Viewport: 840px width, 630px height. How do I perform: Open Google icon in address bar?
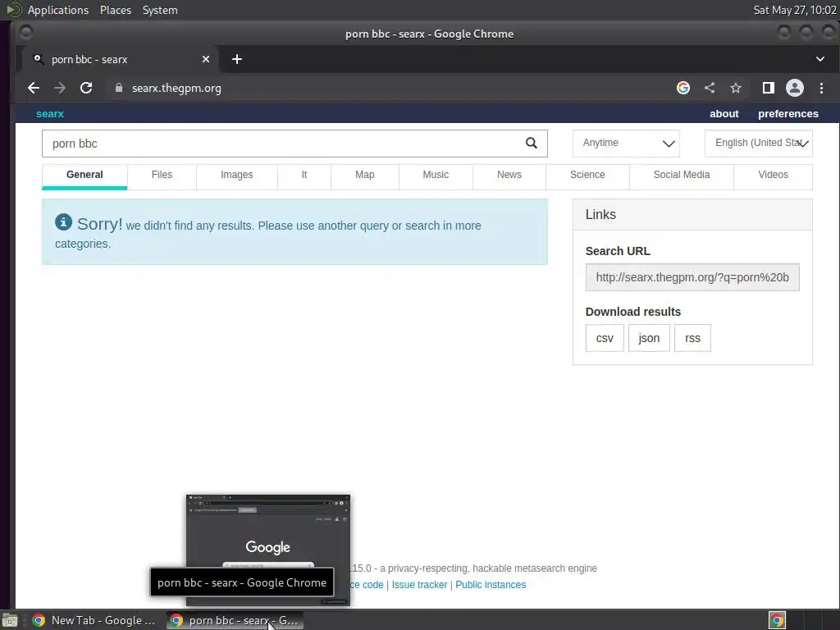pyautogui.click(x=683, y=88)
